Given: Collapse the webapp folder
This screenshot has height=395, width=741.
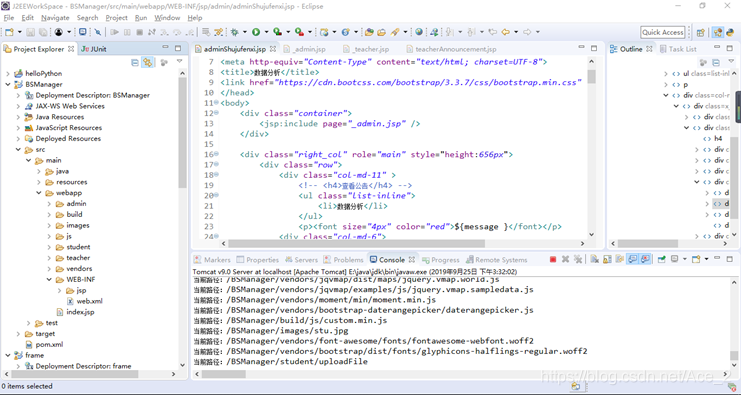Looking at the screenshot, I should (x=39, y=193).
